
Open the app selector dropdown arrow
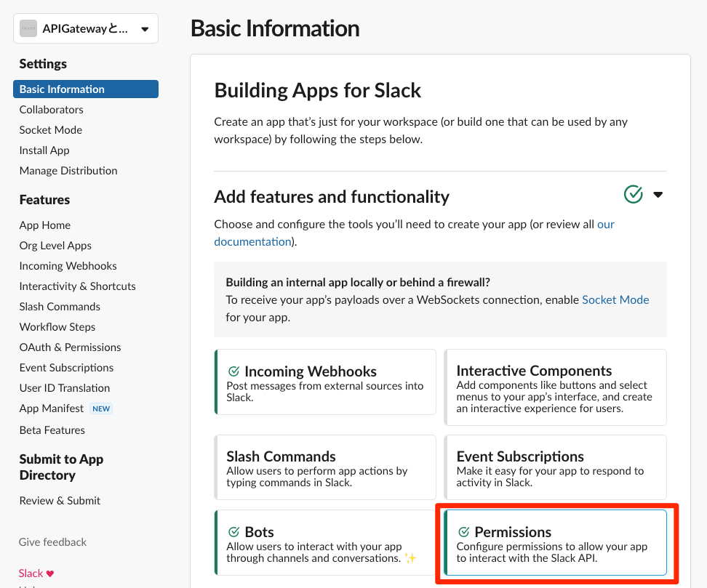tap(145, 29)
